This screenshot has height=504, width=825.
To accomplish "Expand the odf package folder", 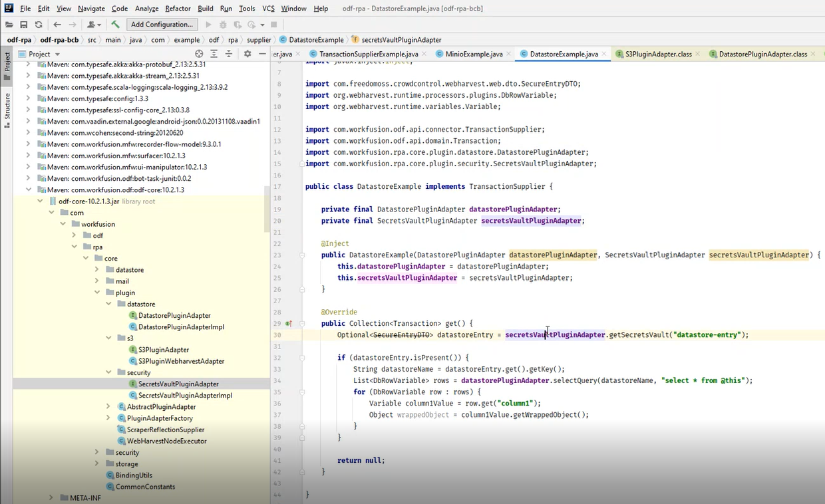I will tap(75, 235).
